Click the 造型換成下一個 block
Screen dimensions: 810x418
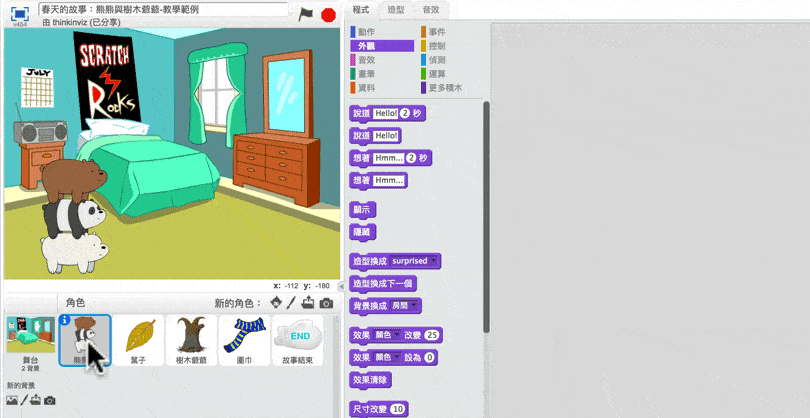click(x=383, y=284)
